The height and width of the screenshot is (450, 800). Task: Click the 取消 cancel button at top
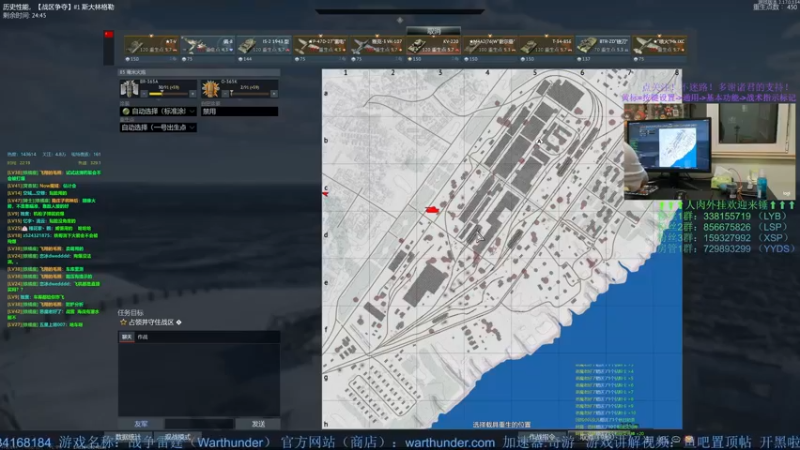click(x=434, y=31)
